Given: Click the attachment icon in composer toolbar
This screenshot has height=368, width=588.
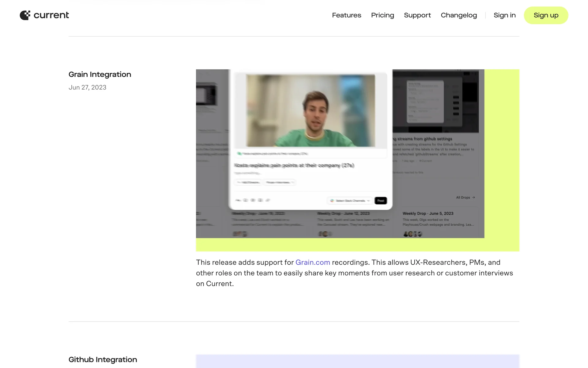Looking at the screenshot, I should pyautogui.click(x=268, y=200).
